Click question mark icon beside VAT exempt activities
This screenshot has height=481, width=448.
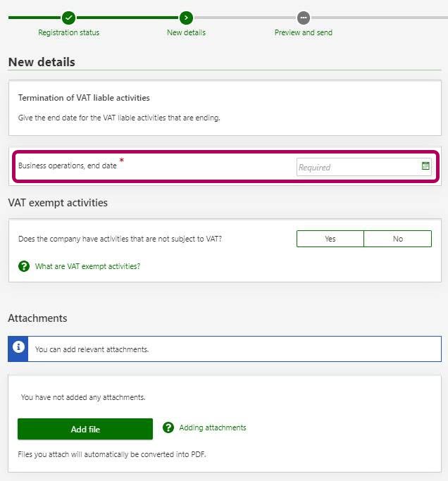pyautogui.click(x=24, y=266)
